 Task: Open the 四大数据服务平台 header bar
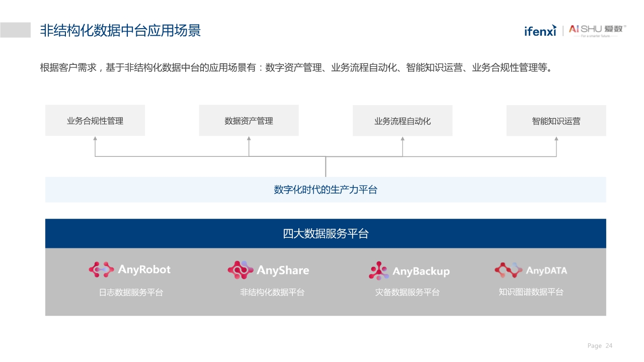pos(326,233)
